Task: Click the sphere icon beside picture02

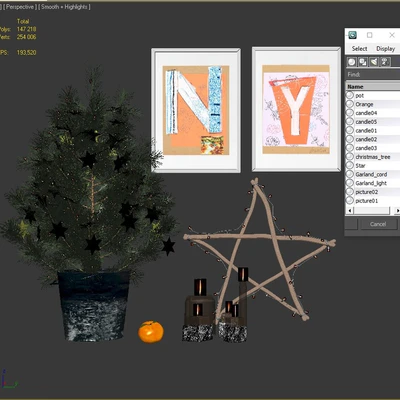Action: click(349, 192)
